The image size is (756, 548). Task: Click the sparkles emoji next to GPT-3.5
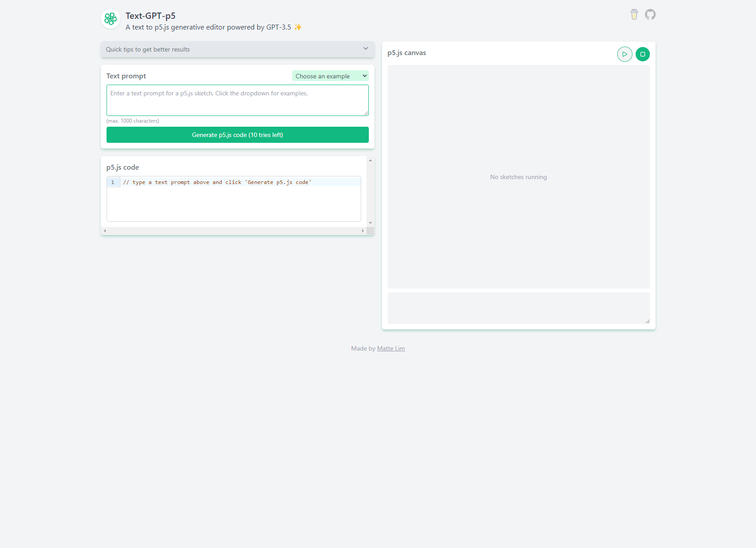pyautogui.click(x=298, y=27)
